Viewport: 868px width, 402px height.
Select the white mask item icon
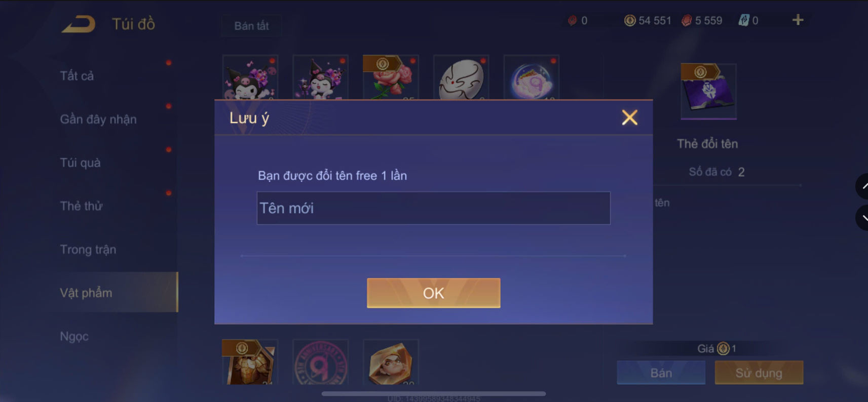click(461, 77)
